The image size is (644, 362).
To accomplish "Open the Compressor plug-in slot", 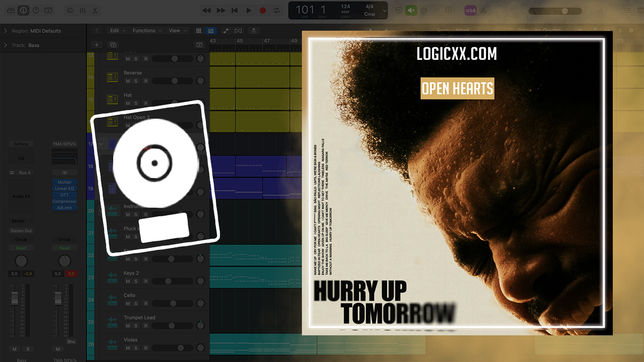I will [64, 202].
